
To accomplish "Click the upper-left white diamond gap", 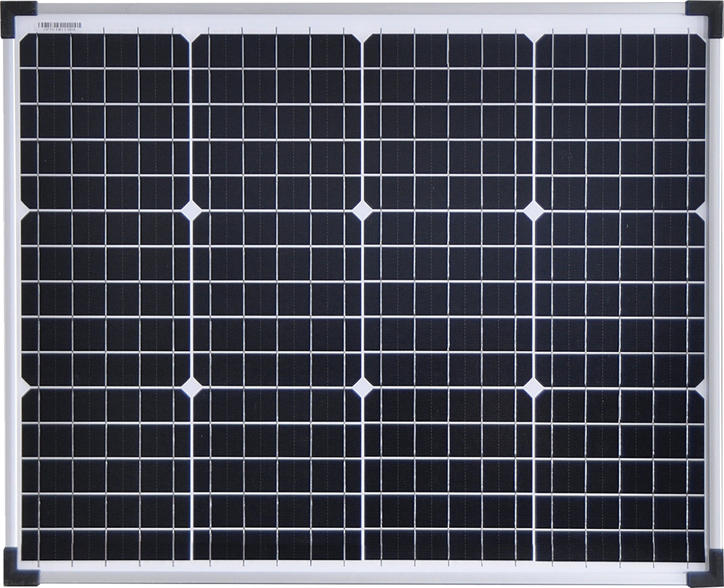I will tap(190, 210).
